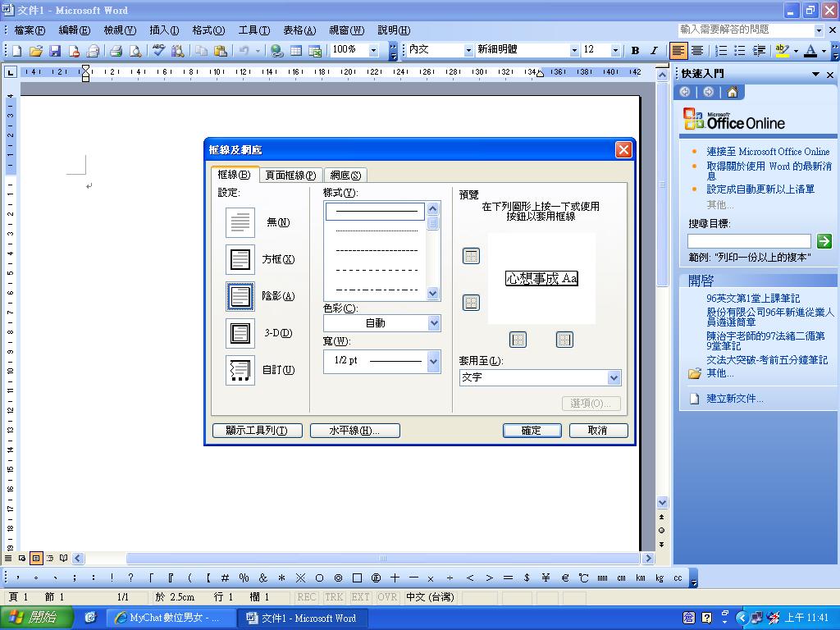840x630 pixels.
Task: Select the 方框(X) box border setting
Action: pos(240,258)
